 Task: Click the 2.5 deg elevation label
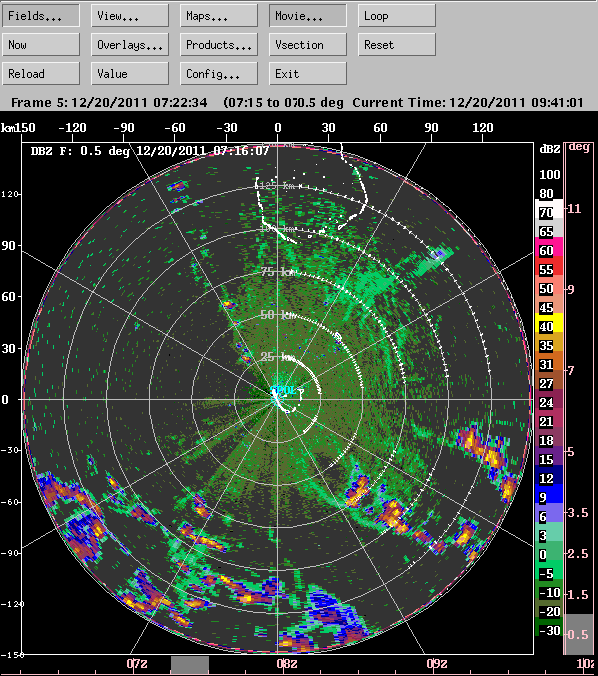pos(578,554)
